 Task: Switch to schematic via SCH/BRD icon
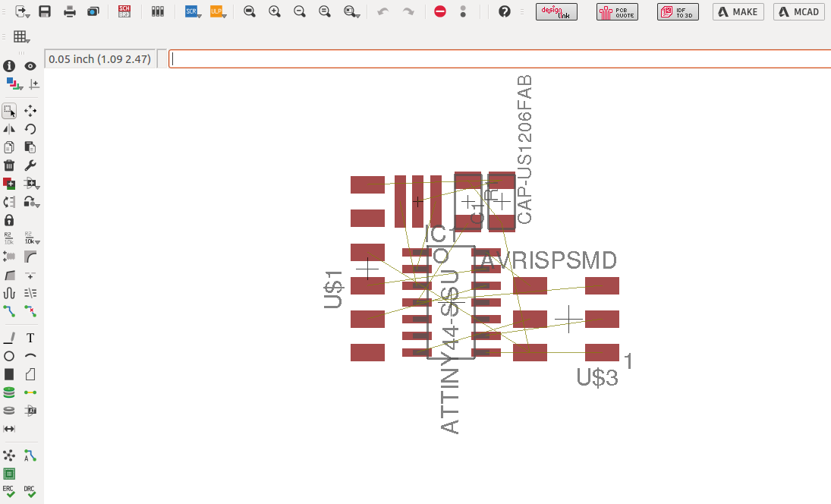pos(124,11)
